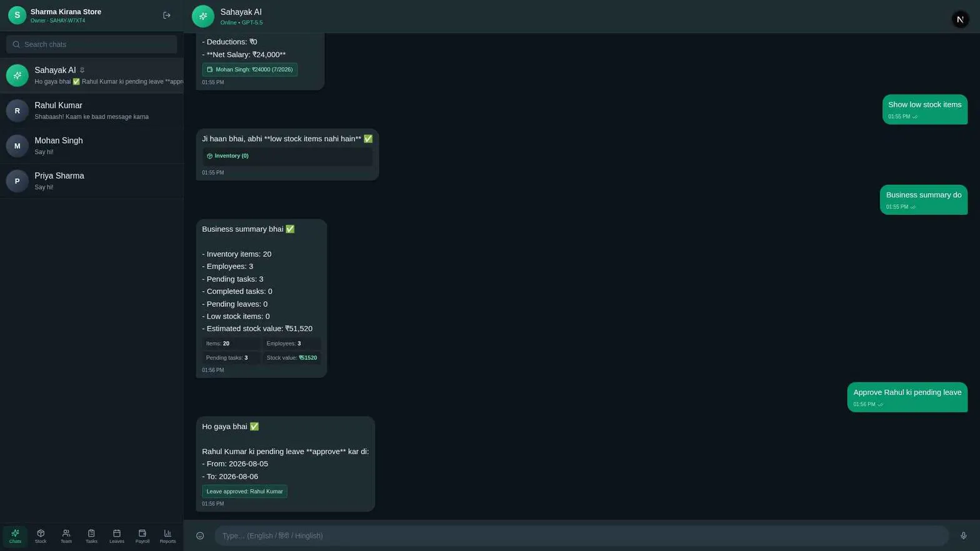Click the S store avatar in sidebar header
The width and height of the screenshot is (980, 551).
pos(17,16)
